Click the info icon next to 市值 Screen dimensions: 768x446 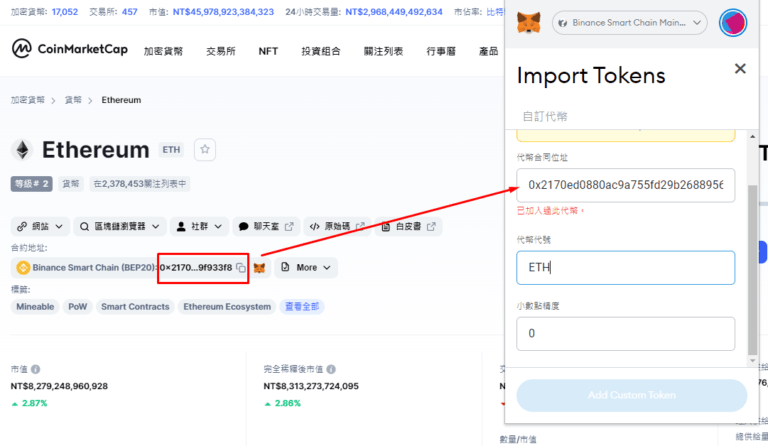click(x=36, y=369)
